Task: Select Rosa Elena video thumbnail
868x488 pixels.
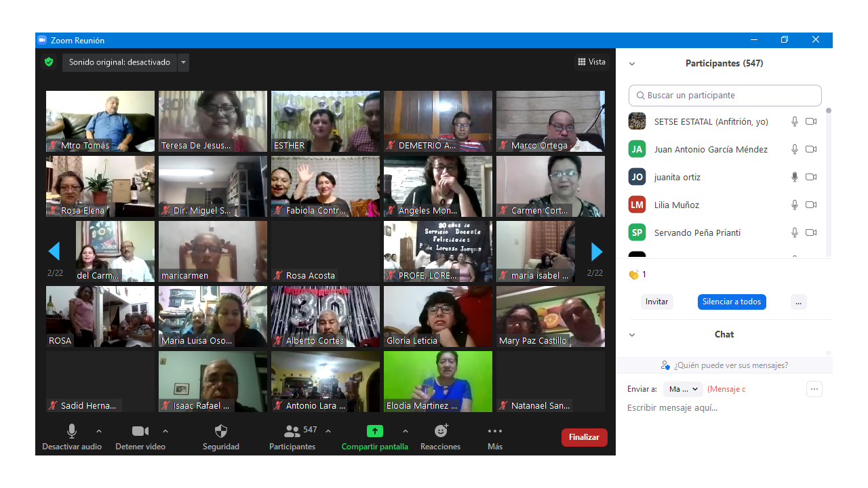Action: tap(100, 186)
